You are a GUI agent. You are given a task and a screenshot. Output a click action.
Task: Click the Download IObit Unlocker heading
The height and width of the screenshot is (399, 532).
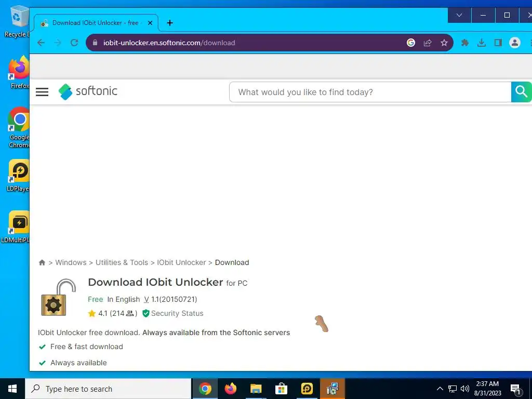click(155, 282)
